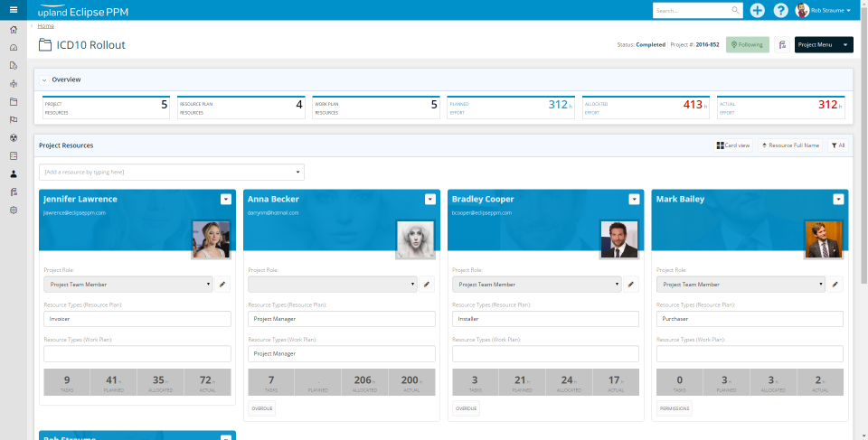Click the blue plus add icon
This screenshot has height=440, width=868.
[x=758, y=11]
